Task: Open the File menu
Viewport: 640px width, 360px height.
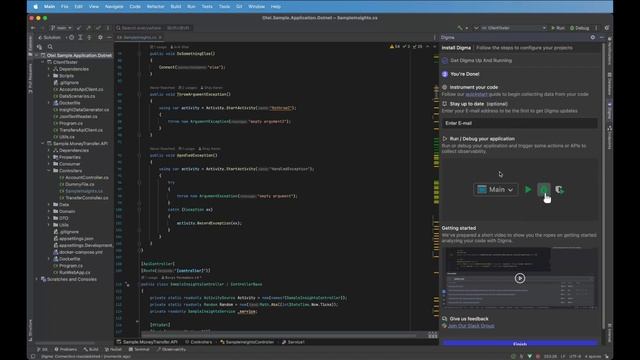Action: 64,7
